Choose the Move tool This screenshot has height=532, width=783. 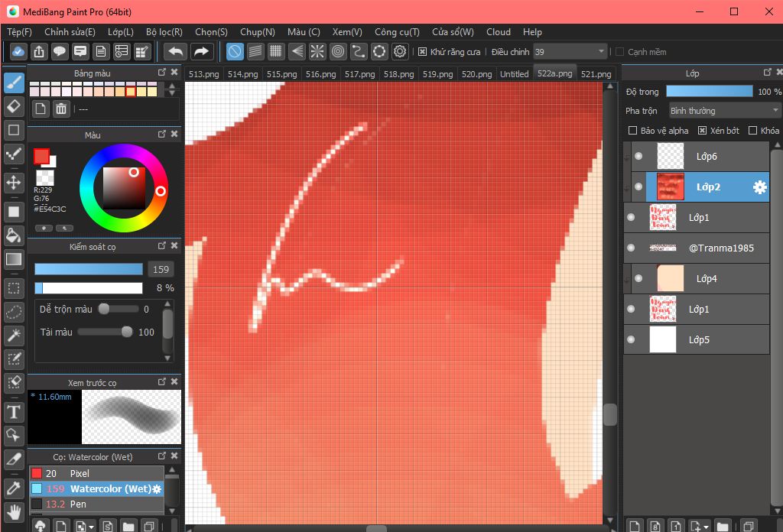14,182
